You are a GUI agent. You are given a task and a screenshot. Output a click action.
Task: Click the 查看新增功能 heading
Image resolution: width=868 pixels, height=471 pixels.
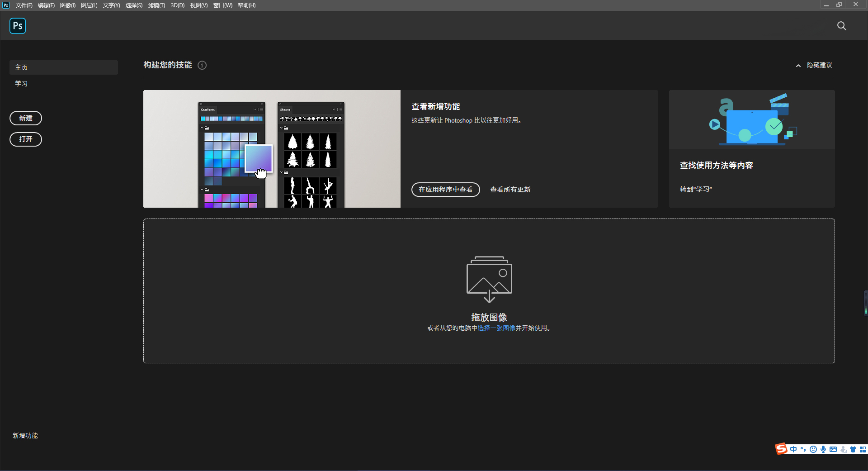[x=436, y=107]
